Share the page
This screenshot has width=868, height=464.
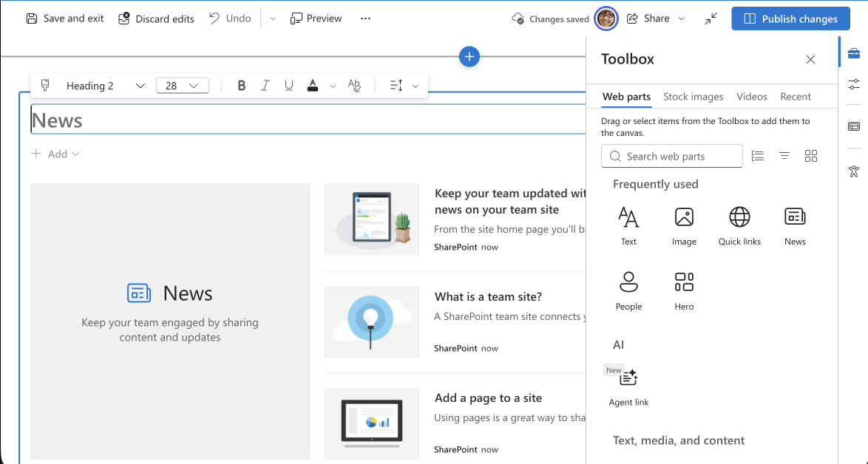pyautogui.click(x=648, y=18)
